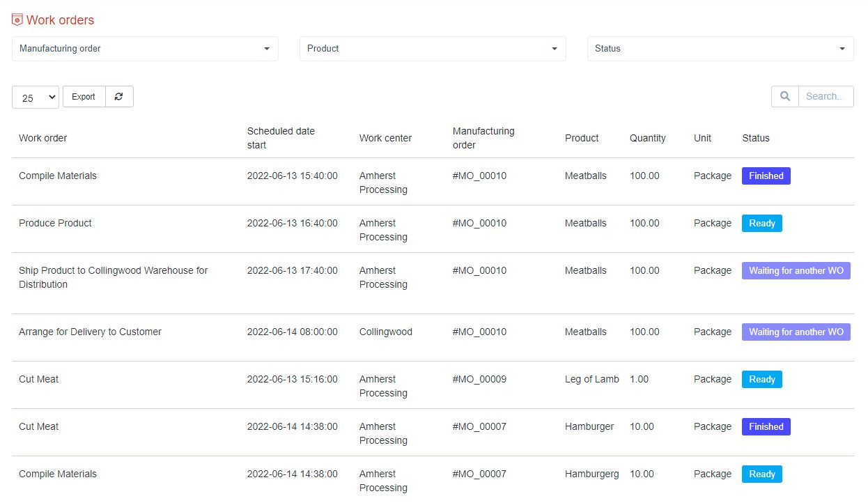The height and width of the screenshot is (503, 868).
Task: Click Finished badge for Compile Materials Meatballs
Action: [766, 176]
